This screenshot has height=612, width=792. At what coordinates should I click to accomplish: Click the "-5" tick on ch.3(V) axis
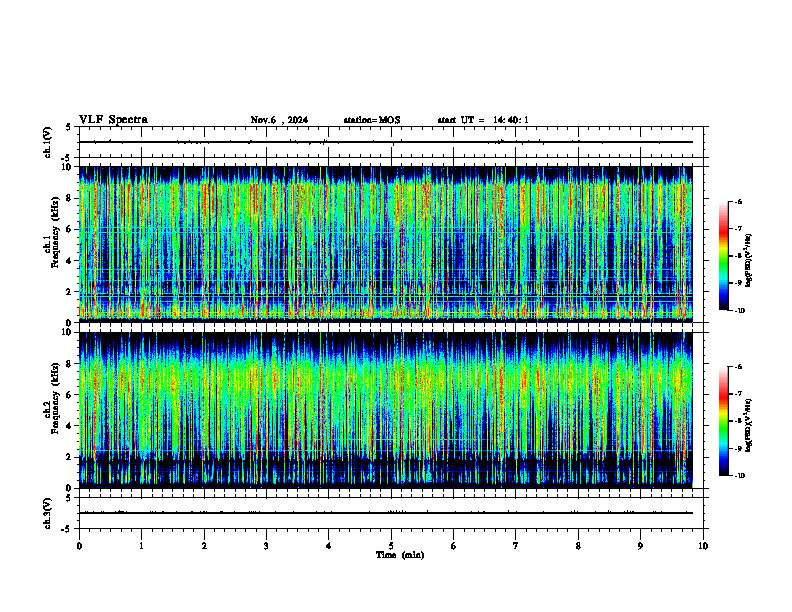pos(67,530)
